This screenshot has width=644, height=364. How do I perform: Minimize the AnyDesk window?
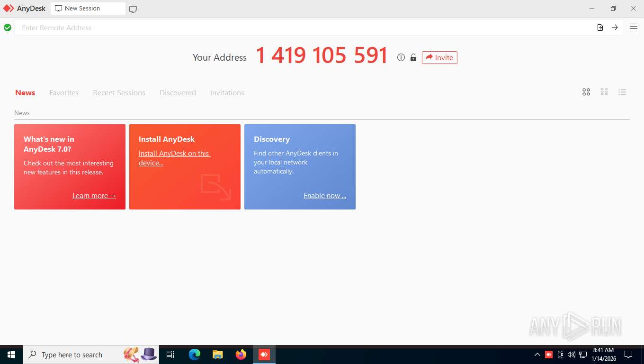coord(592,9)
